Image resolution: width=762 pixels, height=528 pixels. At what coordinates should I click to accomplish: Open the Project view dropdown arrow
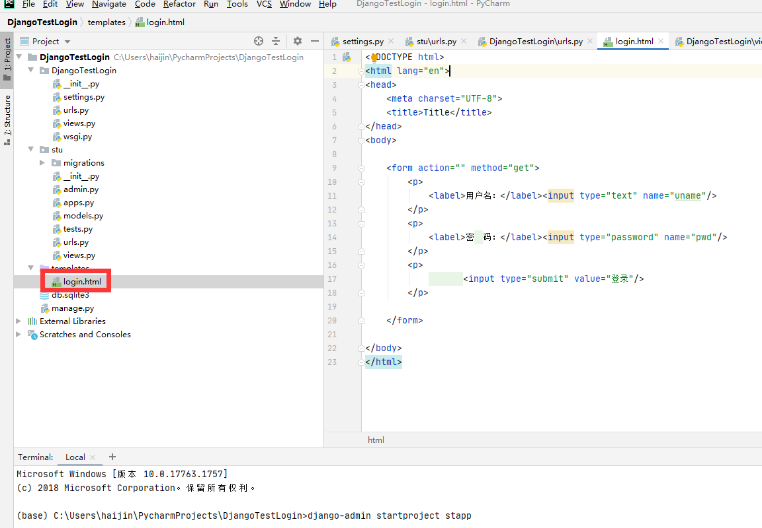tap(68, 42)
